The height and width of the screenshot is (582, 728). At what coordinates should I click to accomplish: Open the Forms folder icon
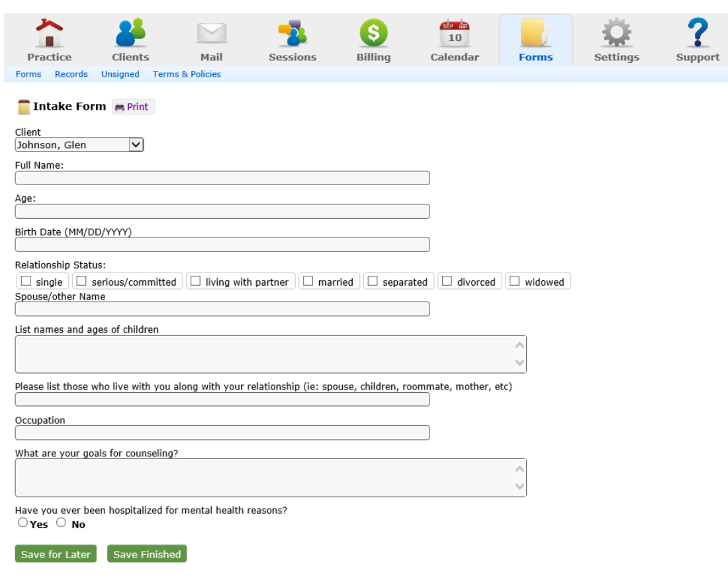(535, 32)
